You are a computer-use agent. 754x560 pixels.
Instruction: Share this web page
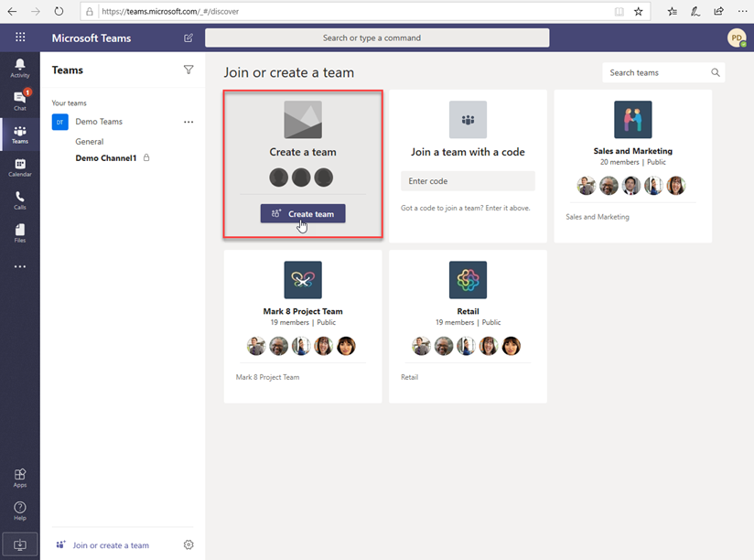pyautogui.click(x=719, y=12)
